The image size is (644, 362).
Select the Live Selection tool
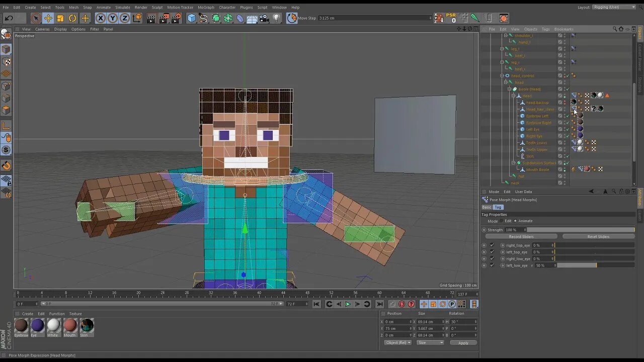pyautogui.click(x=36, y=18)
